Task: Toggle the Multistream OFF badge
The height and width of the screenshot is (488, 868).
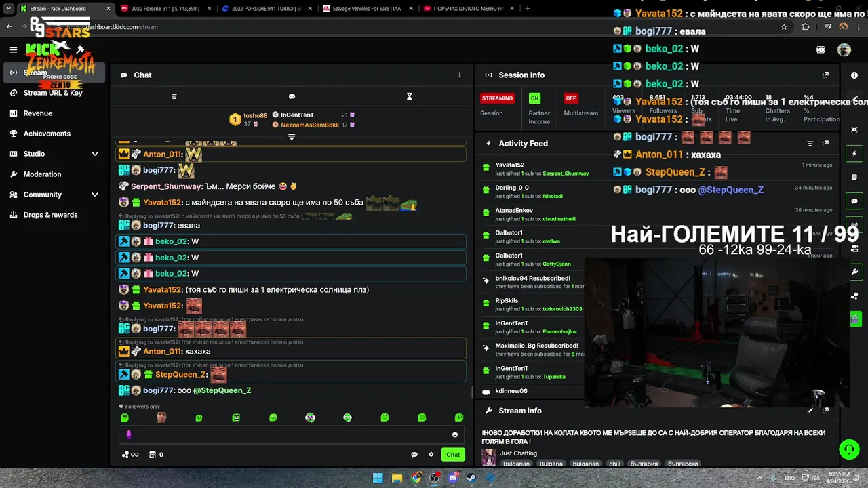Action: (571, 98)
